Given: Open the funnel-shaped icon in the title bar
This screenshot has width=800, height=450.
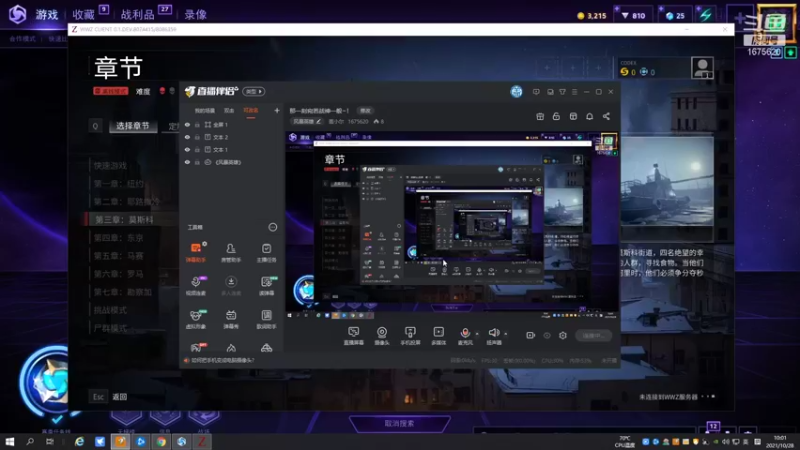Looking at the screenshot, I should (562, 92).
